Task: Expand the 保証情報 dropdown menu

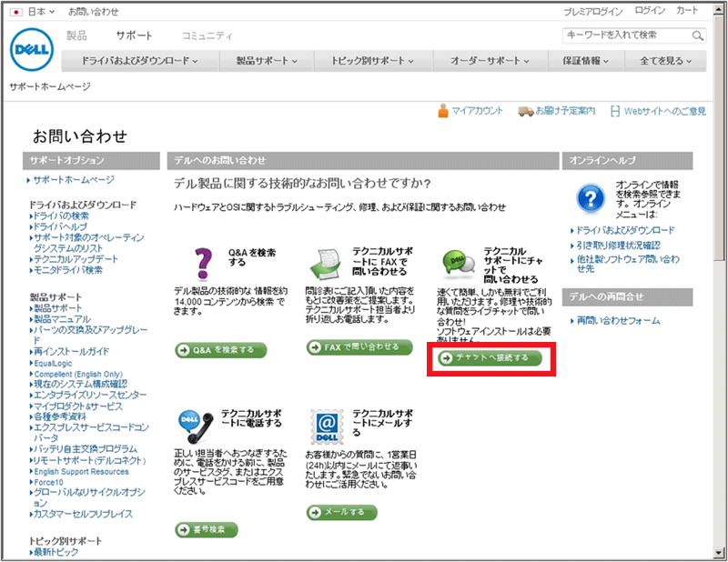Action: (583, 61)
